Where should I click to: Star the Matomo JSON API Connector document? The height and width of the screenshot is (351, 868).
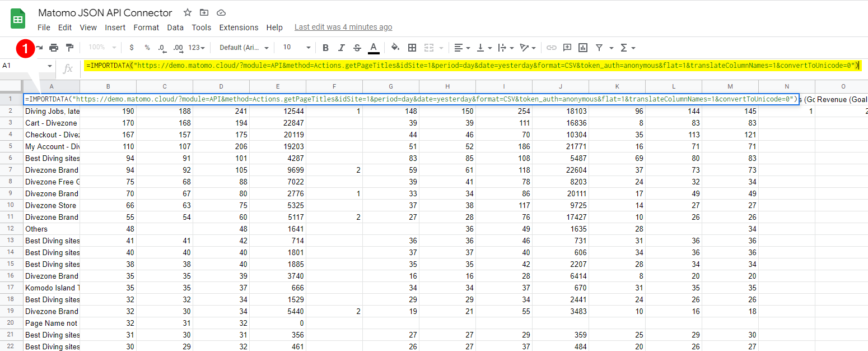coord(188,12)
